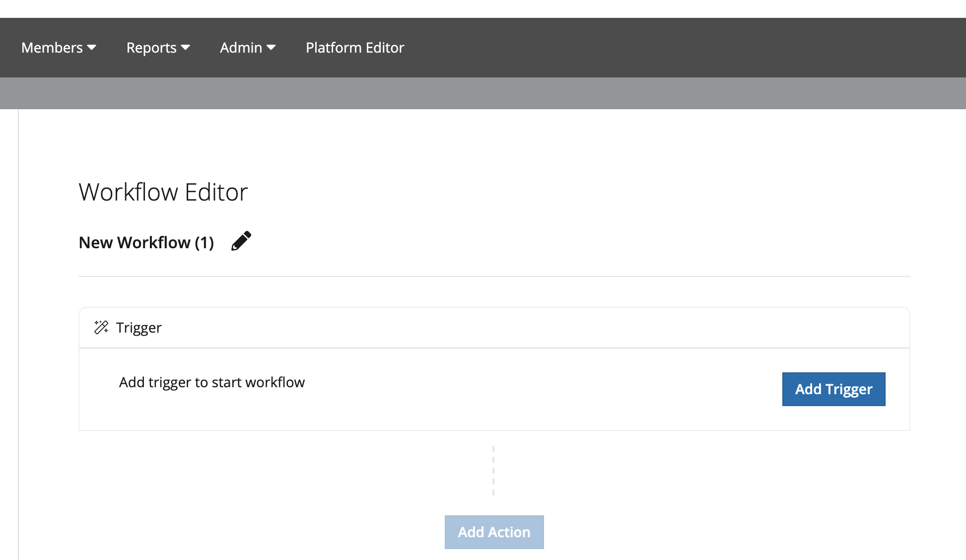The height and width of the screenshot is (560, 966).
Task: Select the New Workflow (1) title
Action: point(146,242)
